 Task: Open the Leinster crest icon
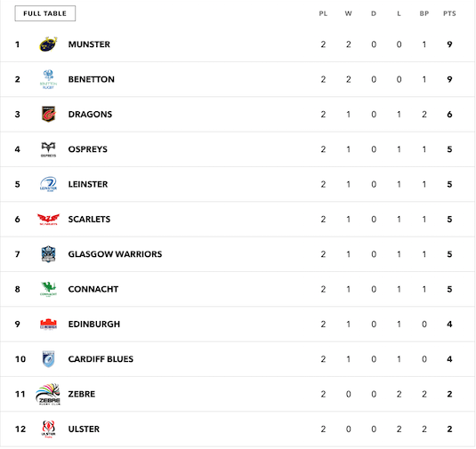coord(48,184)
